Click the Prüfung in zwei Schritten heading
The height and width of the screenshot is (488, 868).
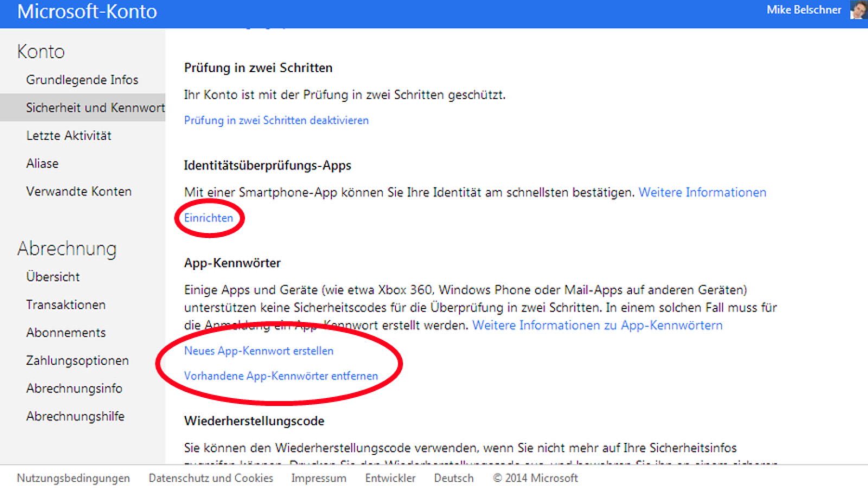pos(258,68)
